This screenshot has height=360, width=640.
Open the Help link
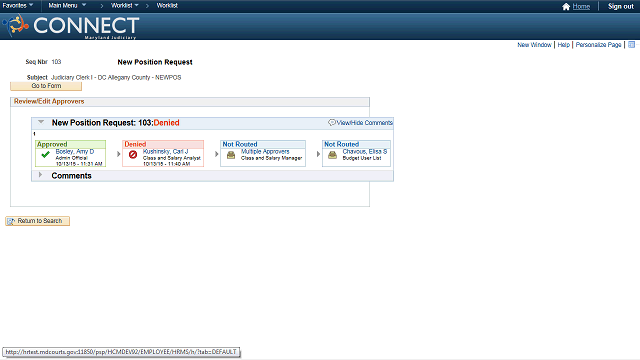click(x=563, y=44)
